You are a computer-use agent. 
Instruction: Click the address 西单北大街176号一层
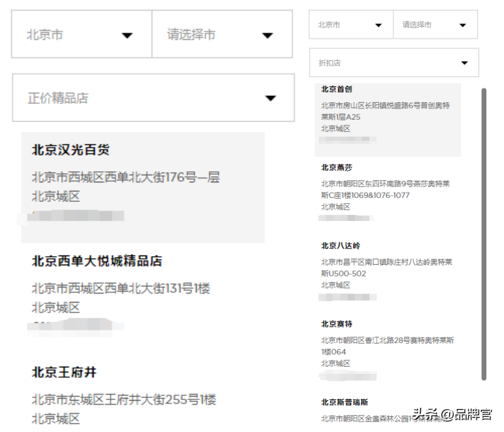[x=126, y=177]
